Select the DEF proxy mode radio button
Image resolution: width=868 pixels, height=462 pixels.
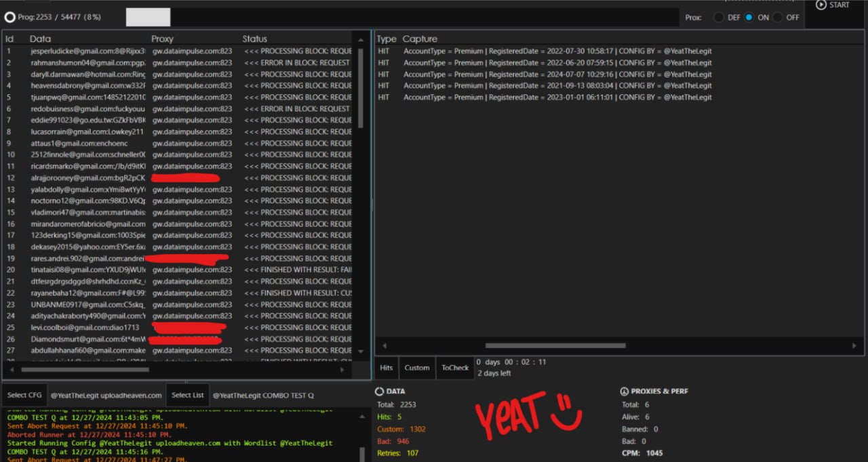click(x=719, y=18)
